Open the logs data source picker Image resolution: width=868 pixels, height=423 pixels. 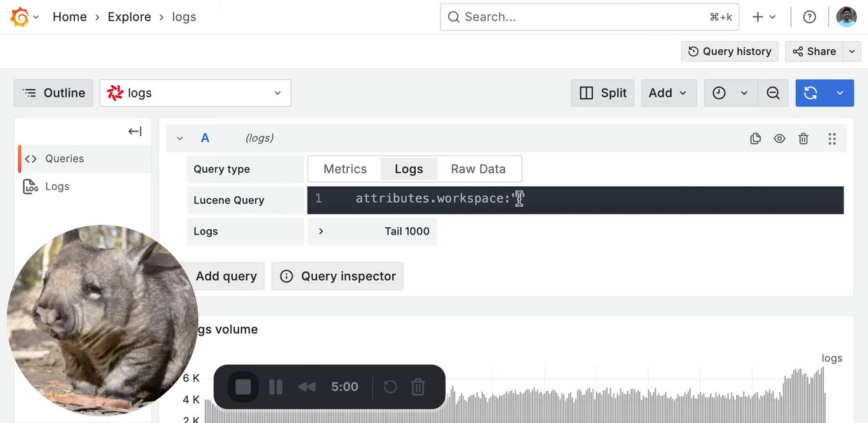(195, 93)
